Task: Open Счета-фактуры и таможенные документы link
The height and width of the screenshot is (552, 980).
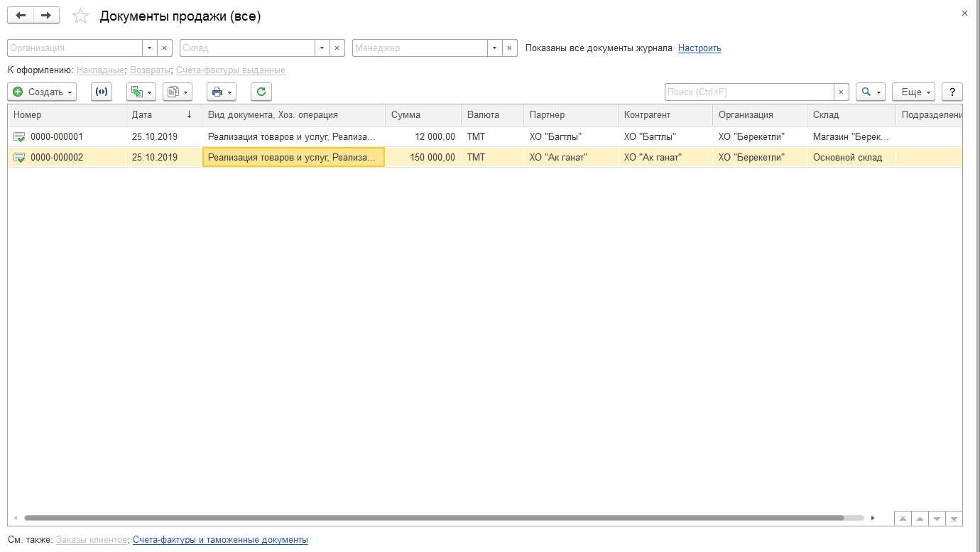Action: click(220, 540)
